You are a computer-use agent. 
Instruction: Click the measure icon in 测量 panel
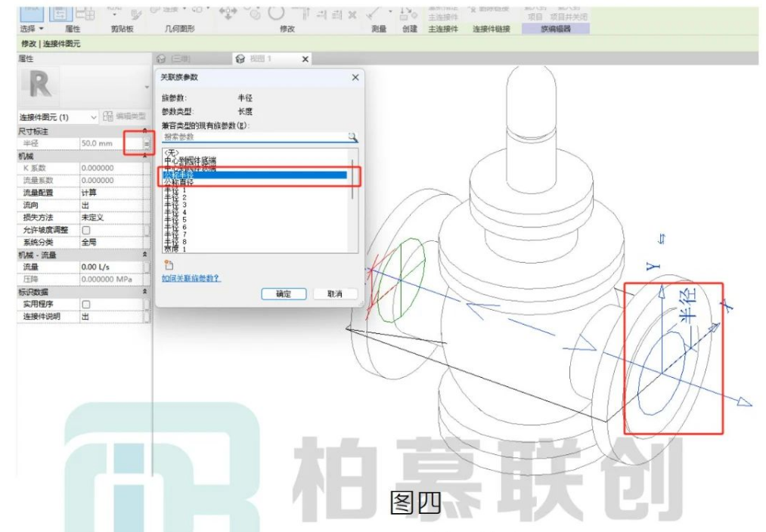pyautogui.click(x=375, y=13)
